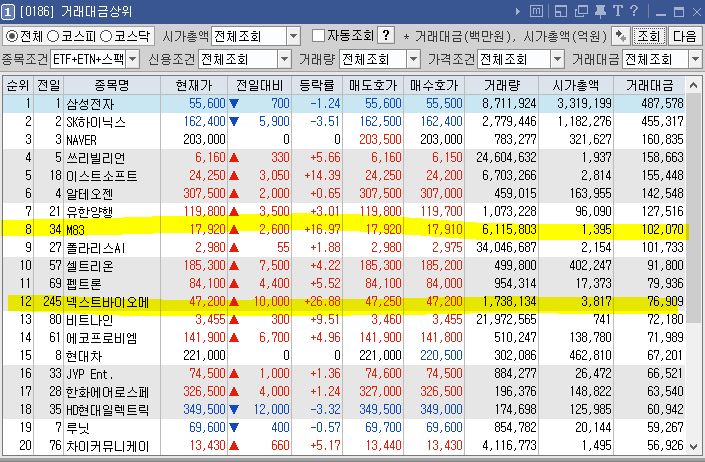Open the 종목조건 ETF+ETN+스팩 dropdown
Viewport: 705px width, 462px height.
pos(133,59)
